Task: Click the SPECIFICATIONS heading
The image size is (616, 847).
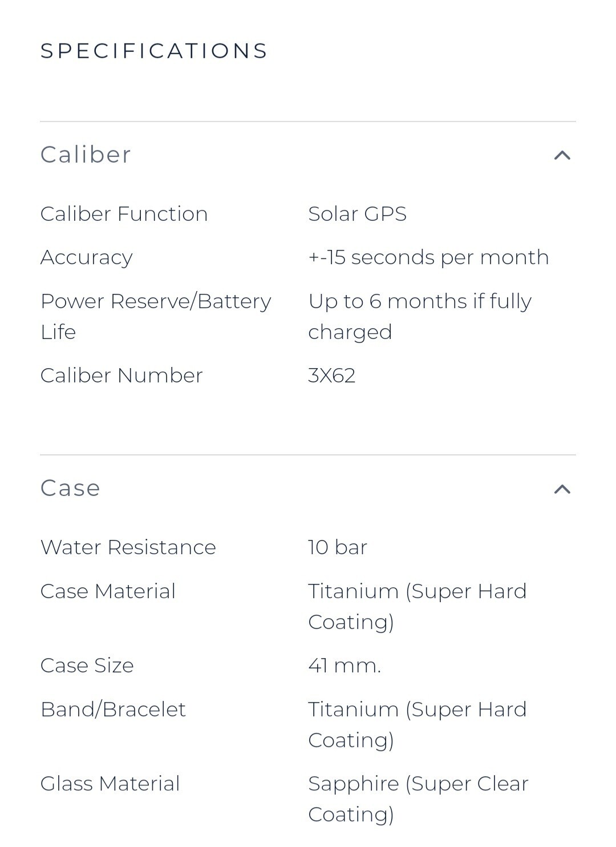Action: click(154, 51)
